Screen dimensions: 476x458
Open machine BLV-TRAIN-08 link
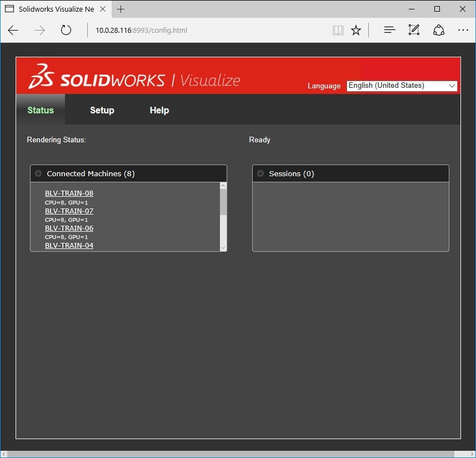tap(69, 193)
